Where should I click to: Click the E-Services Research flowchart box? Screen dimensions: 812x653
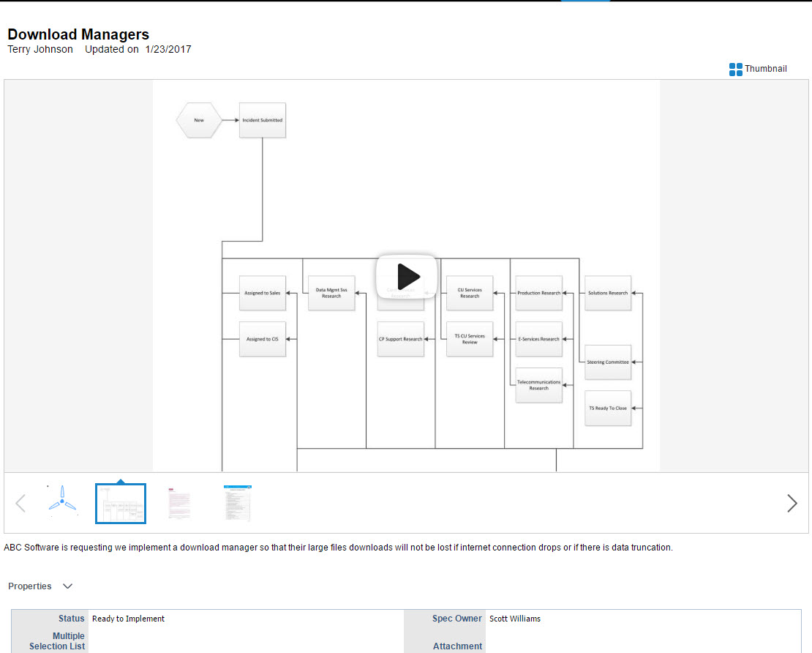(539, 340)
